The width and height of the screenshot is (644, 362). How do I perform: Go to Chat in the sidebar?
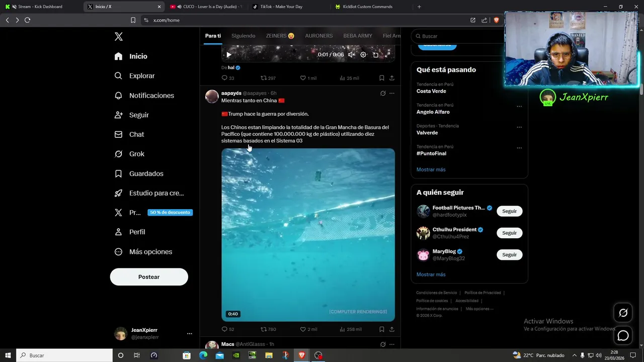tap(129, 135)
